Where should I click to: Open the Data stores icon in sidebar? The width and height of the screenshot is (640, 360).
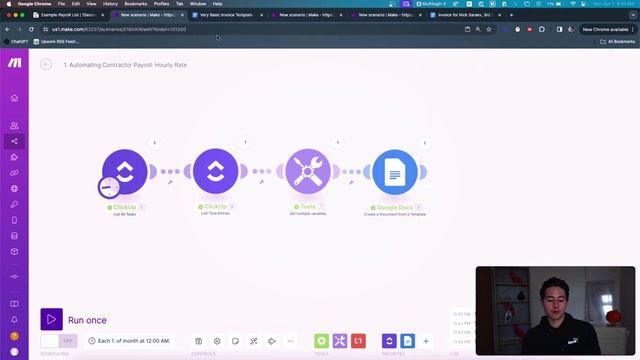point(14,236)
